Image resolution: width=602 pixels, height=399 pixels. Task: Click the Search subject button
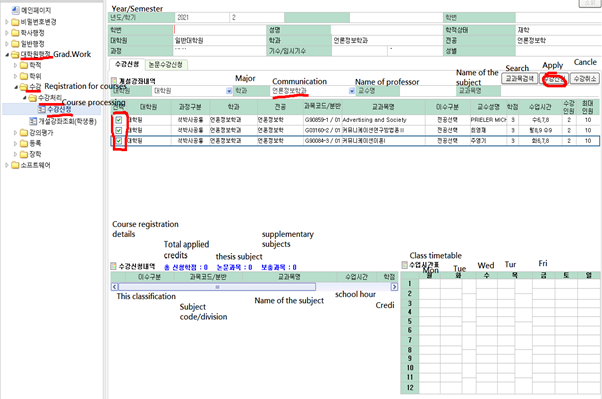coord(519,79)
